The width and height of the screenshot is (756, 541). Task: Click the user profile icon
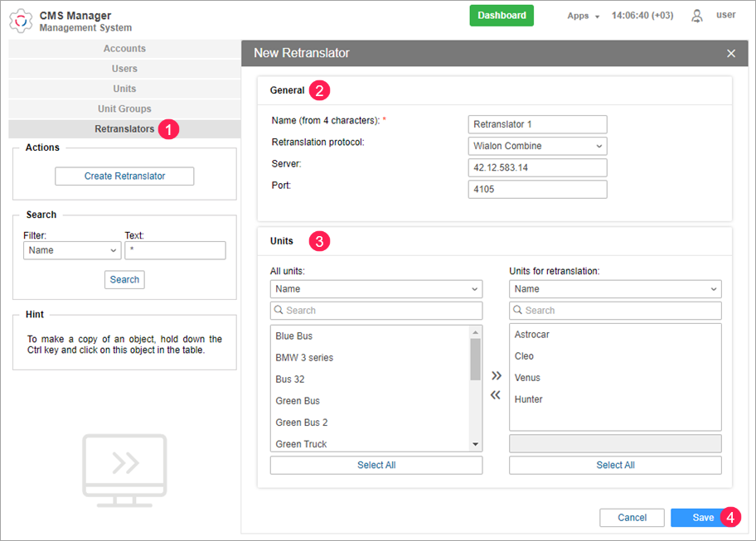click(697, 16)
